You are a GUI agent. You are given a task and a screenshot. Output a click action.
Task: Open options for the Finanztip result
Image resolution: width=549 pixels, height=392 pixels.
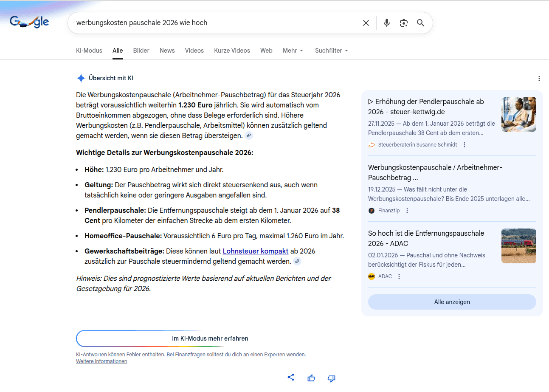coord(407,210)
